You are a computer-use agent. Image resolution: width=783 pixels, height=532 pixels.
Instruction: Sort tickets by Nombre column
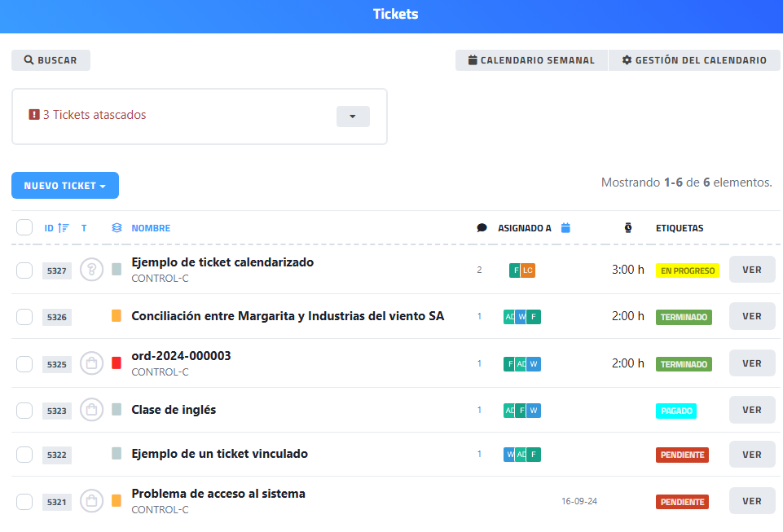151,228
